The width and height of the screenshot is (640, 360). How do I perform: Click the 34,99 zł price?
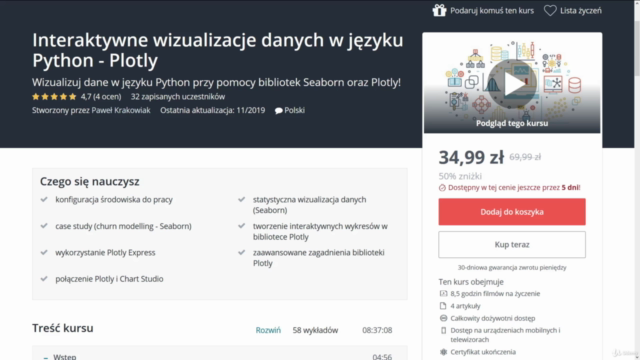tap(471, 158)
